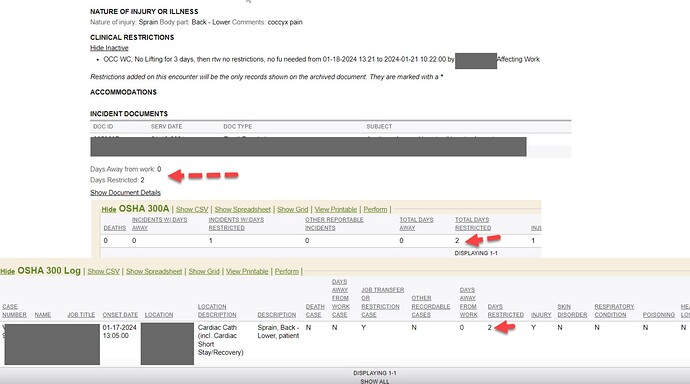This screenshot has height=384, width=690.
Task: Click the DOC TYPE column header
Action: click(238, 126)
